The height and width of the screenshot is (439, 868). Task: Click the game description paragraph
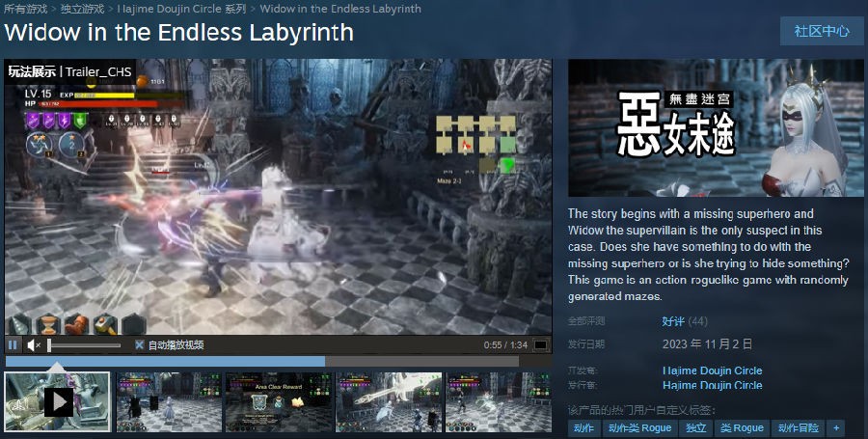coord(708,255)
